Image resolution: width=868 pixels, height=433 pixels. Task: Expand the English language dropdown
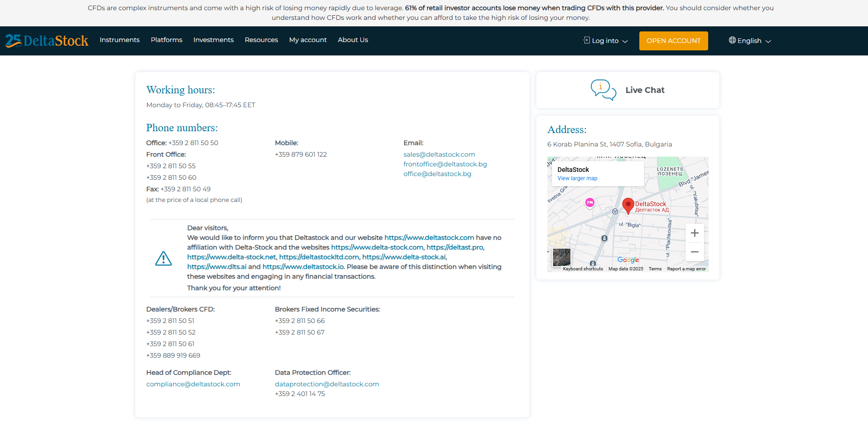(x=750, y=41)
